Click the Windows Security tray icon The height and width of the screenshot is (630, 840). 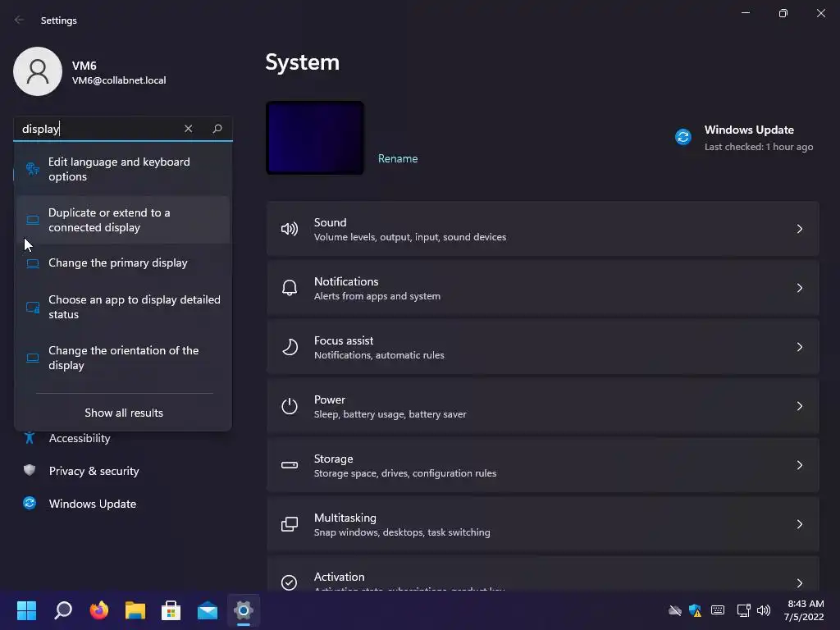click(x=696, y=610)
